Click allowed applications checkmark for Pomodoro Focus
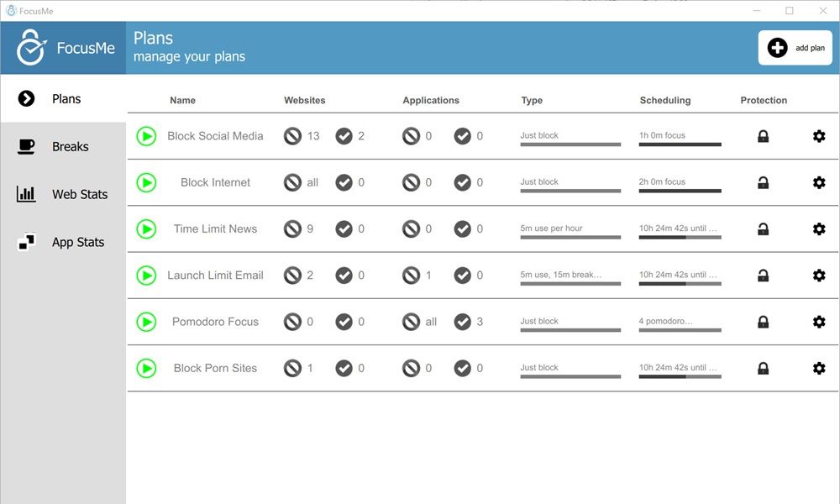This screenshot has width=840, height=504. tap(462, 322)
